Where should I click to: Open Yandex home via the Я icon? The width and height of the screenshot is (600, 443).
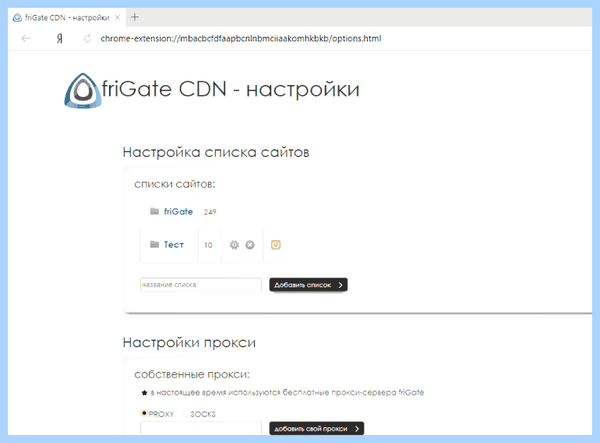coord(60,38)
